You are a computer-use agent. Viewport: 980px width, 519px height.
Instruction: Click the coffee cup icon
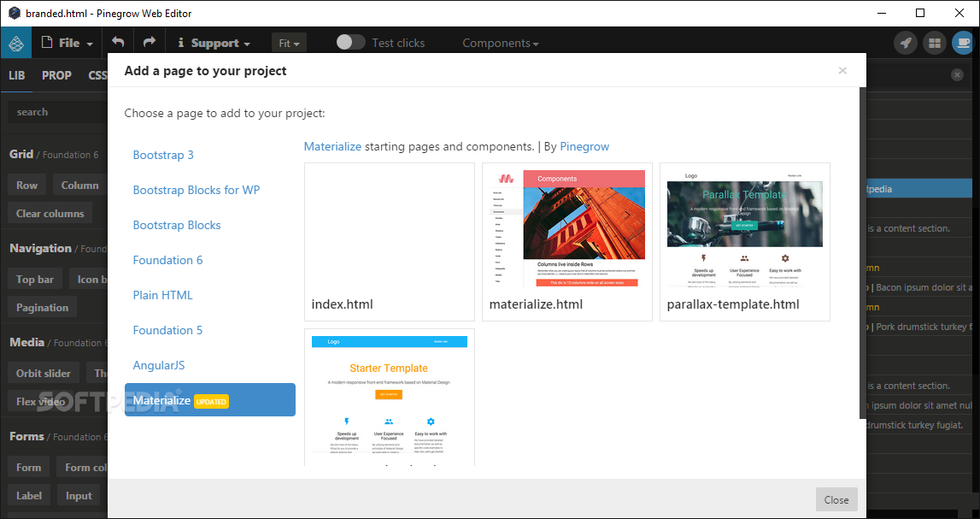(963, 43)
